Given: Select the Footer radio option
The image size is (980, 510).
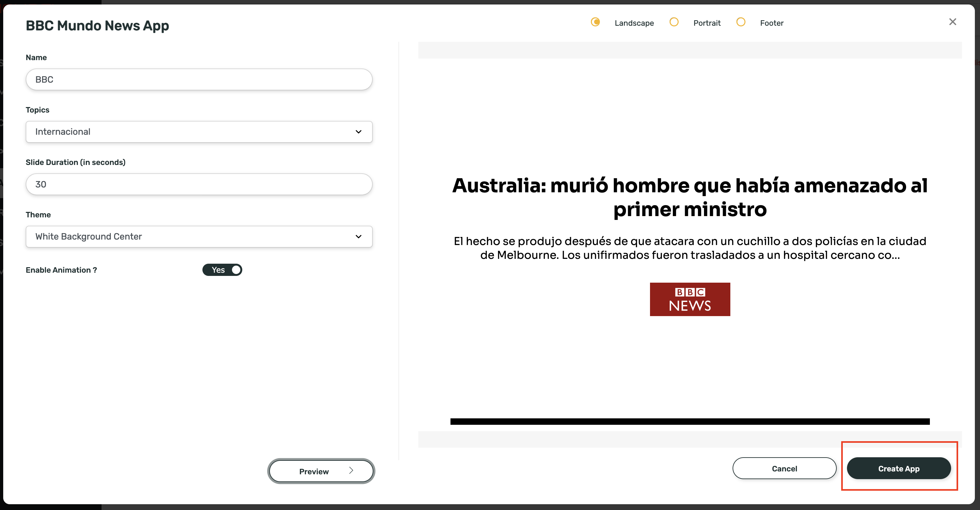Looking at the screenshot, I should 740,22.
